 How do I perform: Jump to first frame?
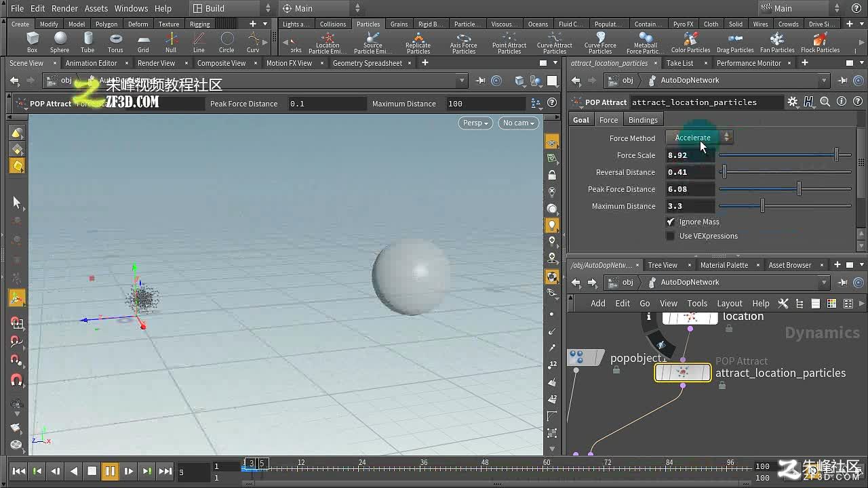point(19,471)
